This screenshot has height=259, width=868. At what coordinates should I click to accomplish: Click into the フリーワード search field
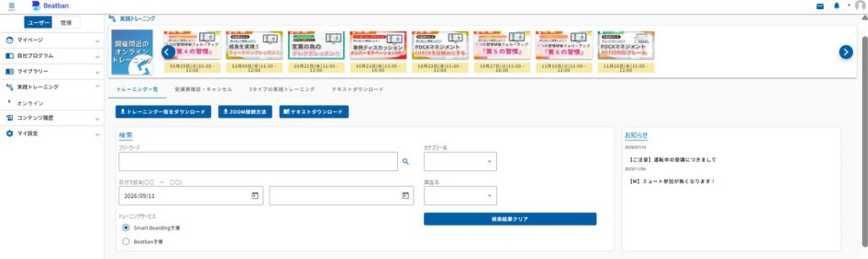pyautogui.click(x=258, y=162)
